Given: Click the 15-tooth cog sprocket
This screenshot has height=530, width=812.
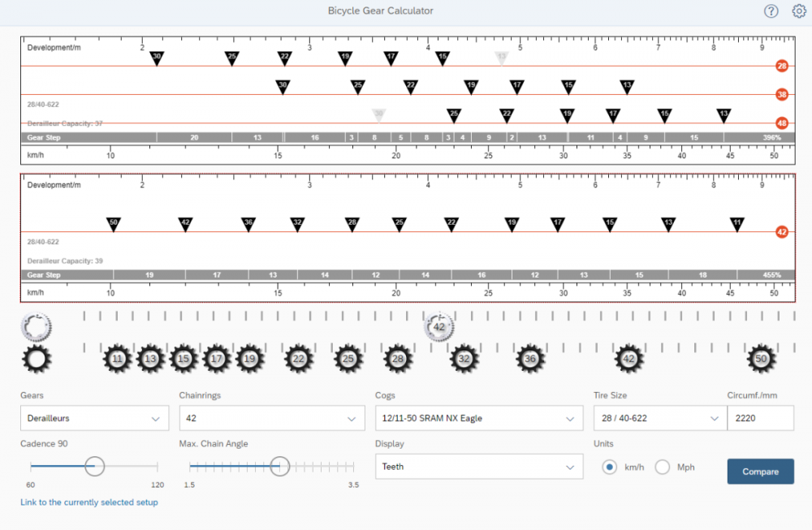Looking at the screenshot, I should tap(184, 359).
